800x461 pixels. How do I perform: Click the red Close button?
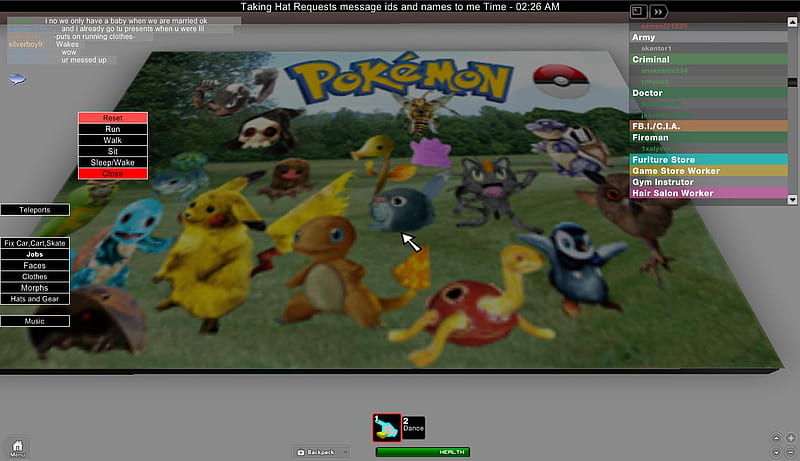113,174
